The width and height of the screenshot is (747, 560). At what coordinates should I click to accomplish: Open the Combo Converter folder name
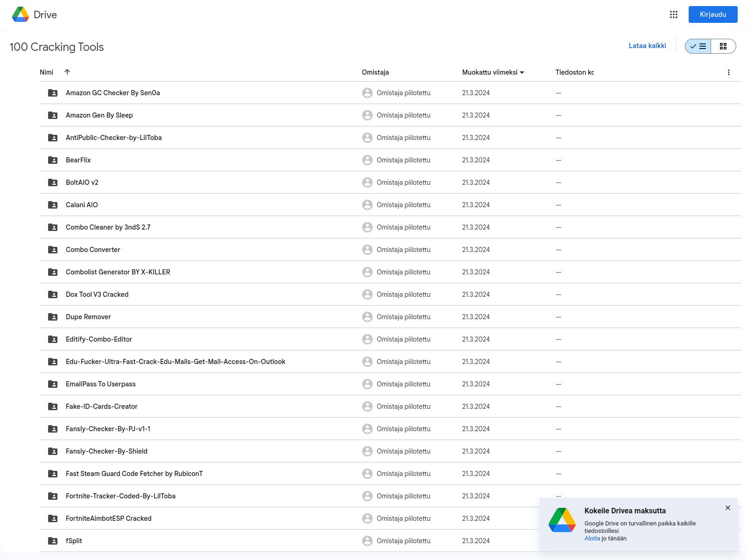(93, 250)
